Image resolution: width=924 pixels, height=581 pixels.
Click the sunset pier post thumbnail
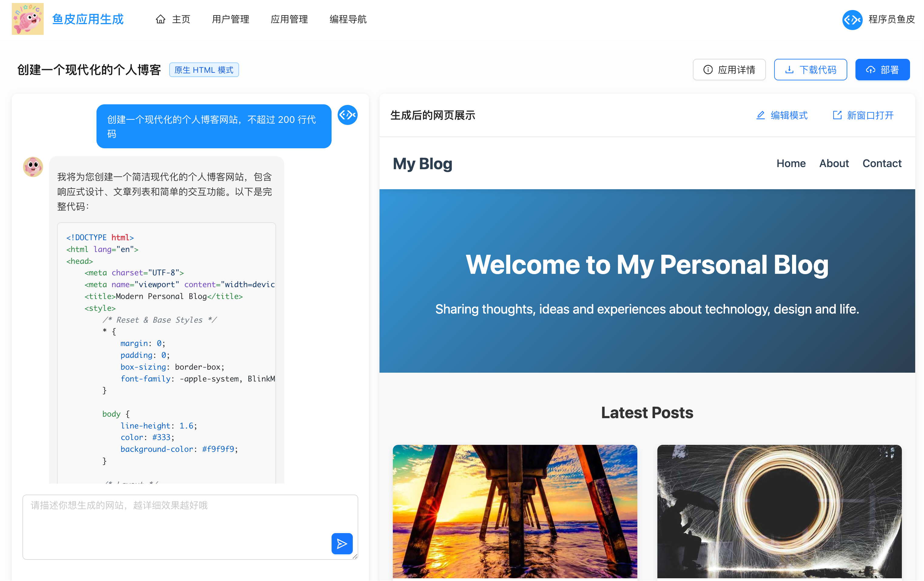[514, 511]
